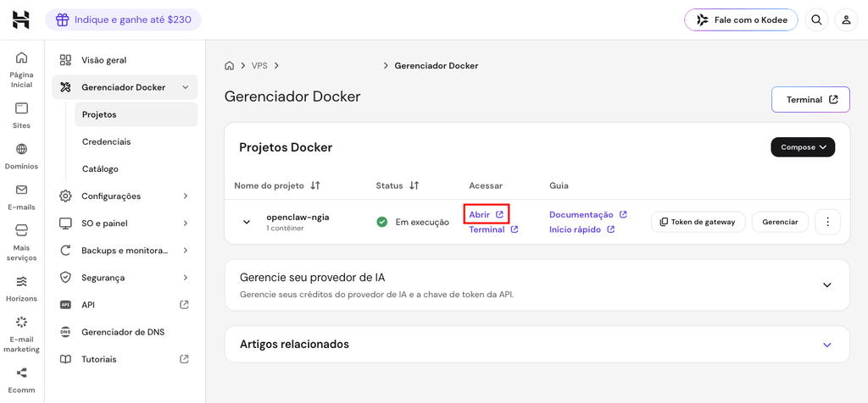This screenshot has height=403, width=868.
Task: Expand the openclaw-ngia project row
Action: [247, 222]
